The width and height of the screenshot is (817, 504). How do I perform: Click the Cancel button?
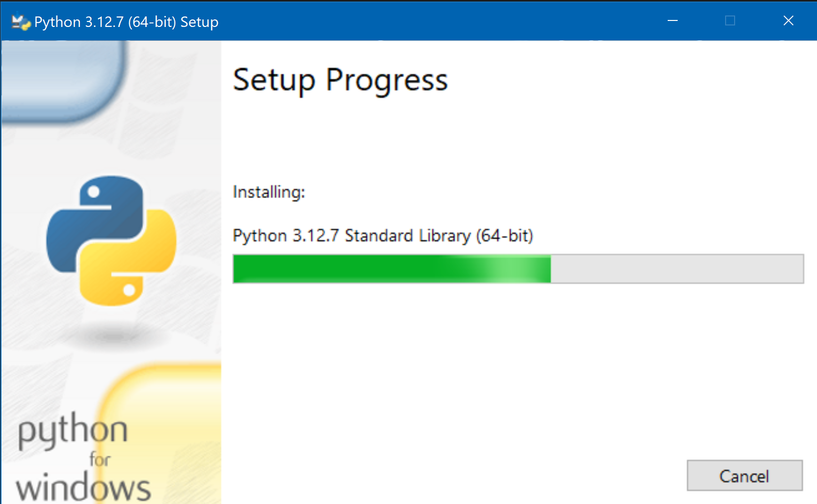[744, 476]
